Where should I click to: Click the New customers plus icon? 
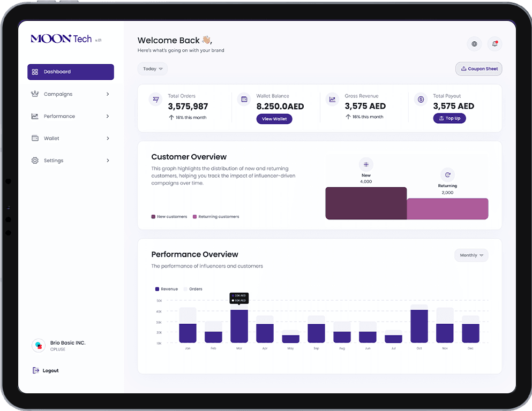click(x=366, y=164)
